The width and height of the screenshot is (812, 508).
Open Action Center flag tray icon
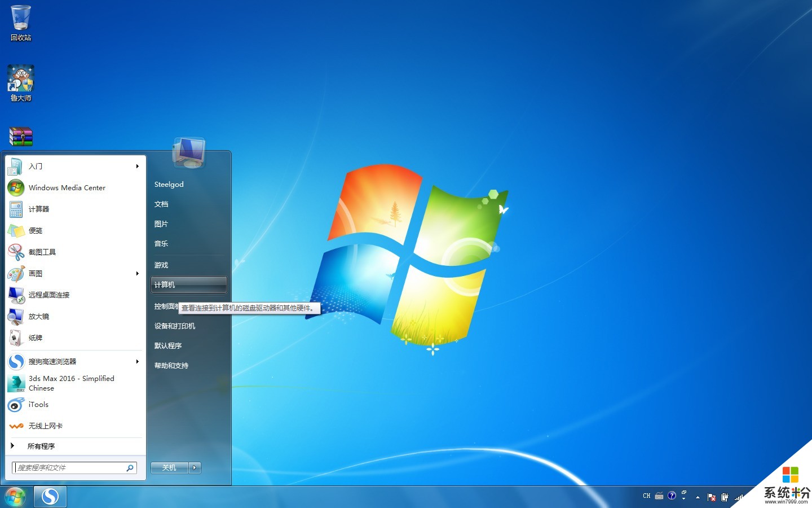click(712, 497)
